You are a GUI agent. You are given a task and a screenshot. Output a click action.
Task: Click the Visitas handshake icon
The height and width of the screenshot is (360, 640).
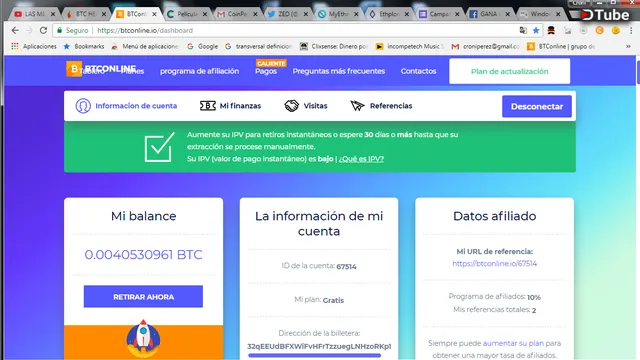(x=291, y=106)
